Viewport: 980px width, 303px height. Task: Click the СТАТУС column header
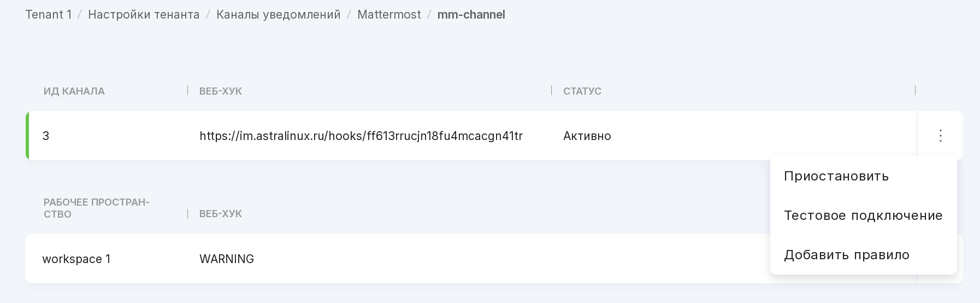point(582,91)
